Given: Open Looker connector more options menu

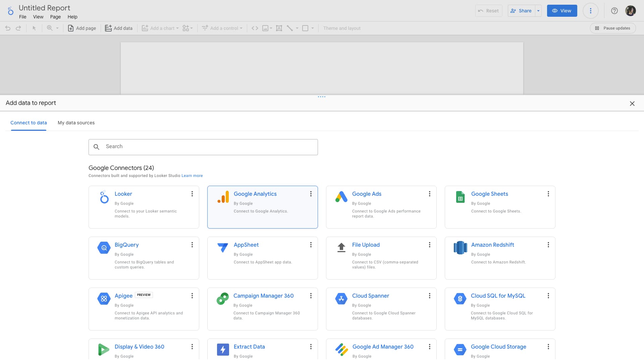Looking at the screenshot, I should coord(192,194).
